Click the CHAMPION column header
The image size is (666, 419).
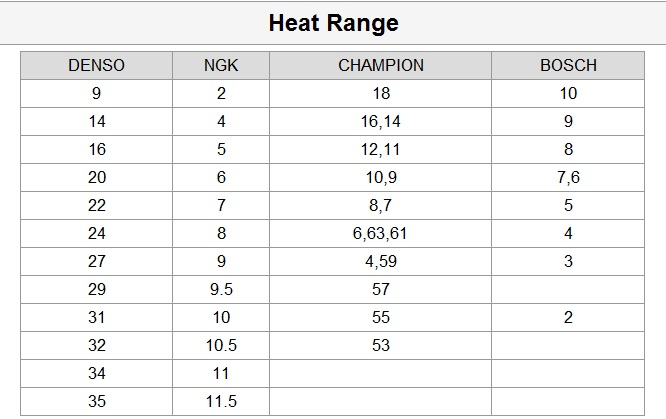tap(380, 66)
